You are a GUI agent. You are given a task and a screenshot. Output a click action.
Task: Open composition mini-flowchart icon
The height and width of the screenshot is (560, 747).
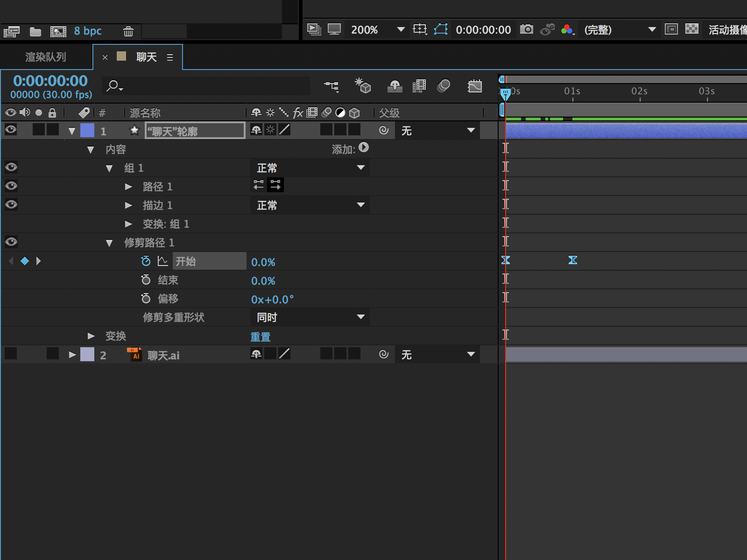point(332,86)
